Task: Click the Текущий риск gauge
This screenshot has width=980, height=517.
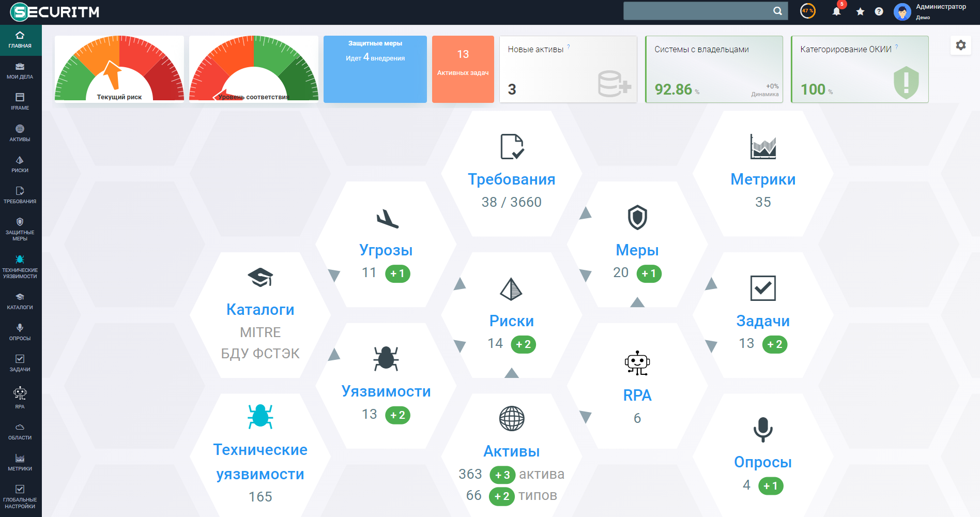Action: pos(119,69)
